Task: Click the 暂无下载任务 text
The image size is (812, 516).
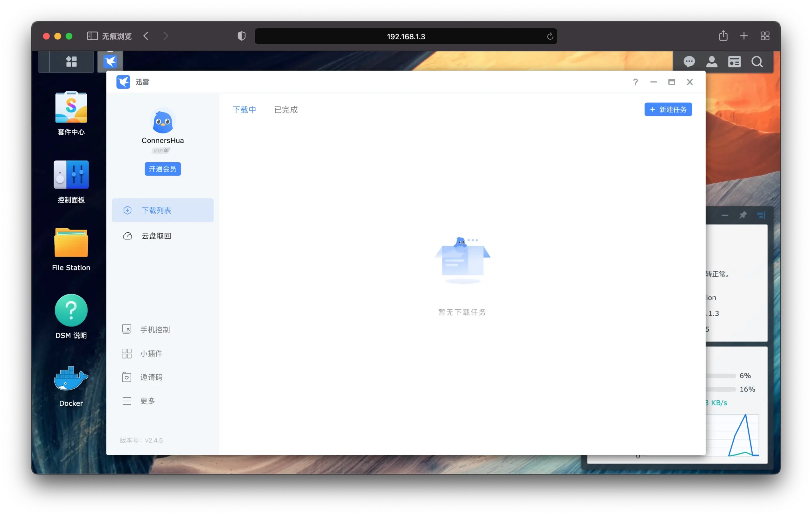Action: [462, 313]
